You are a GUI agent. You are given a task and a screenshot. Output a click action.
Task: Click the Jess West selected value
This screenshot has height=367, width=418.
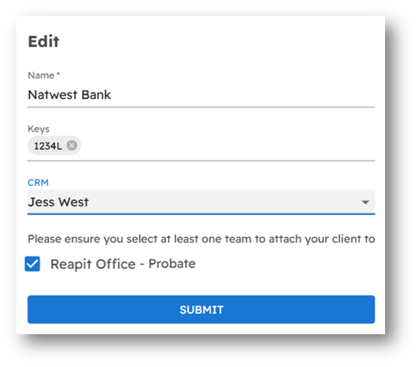click(x=58, y=202)
